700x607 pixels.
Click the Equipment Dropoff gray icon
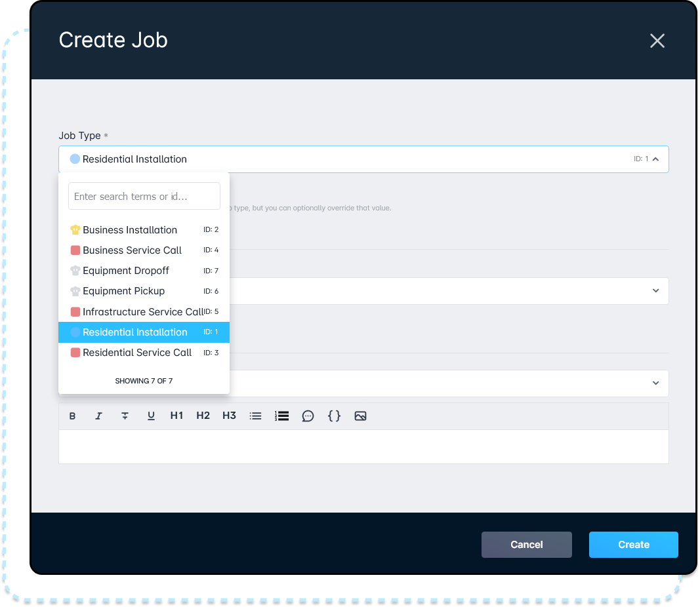point(75,271)
